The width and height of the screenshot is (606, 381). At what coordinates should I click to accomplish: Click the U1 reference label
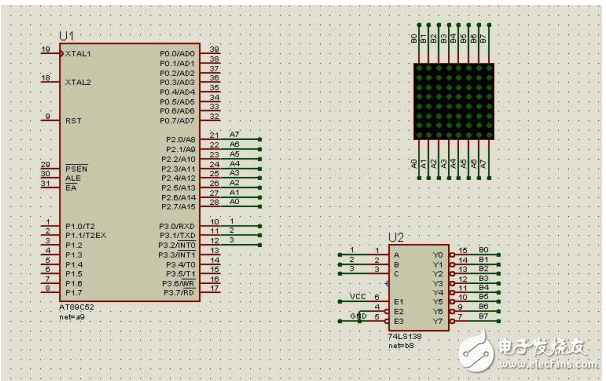point(66,36)
